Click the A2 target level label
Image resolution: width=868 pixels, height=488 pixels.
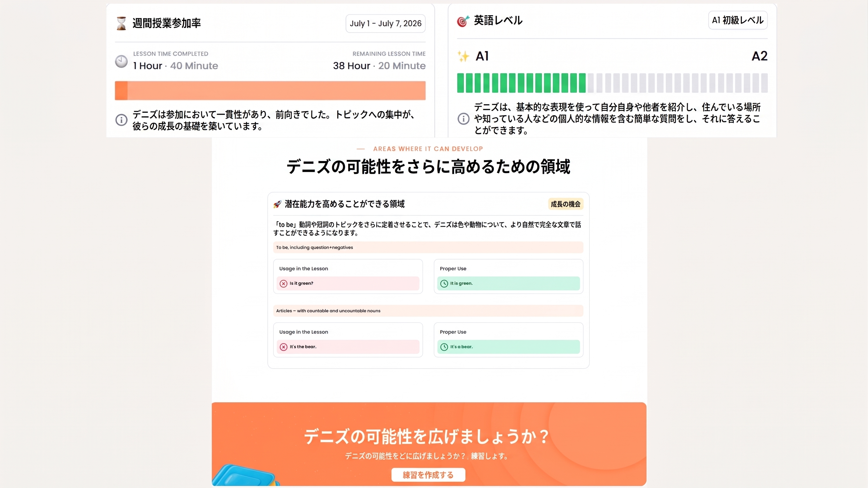(760, 56)
